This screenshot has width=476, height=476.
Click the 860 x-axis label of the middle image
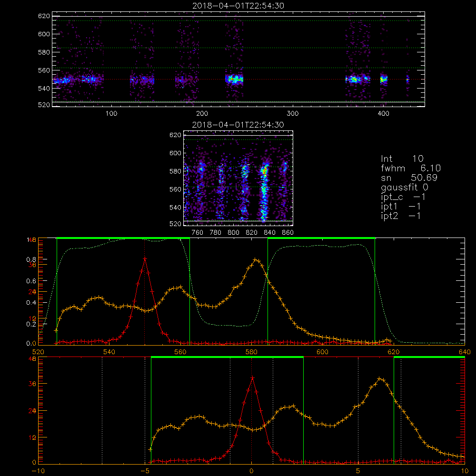pyautogui.click(x=288, y=233)
